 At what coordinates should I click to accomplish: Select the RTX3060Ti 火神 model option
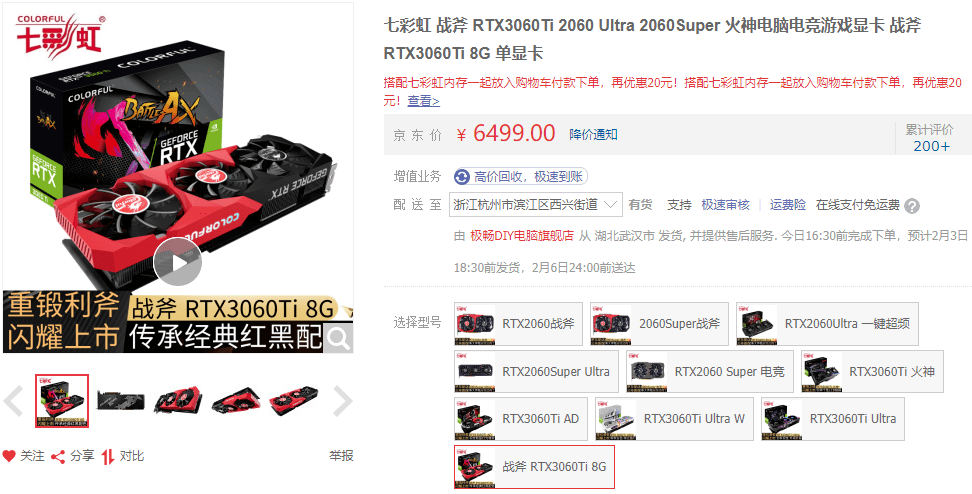pos(872,371)
